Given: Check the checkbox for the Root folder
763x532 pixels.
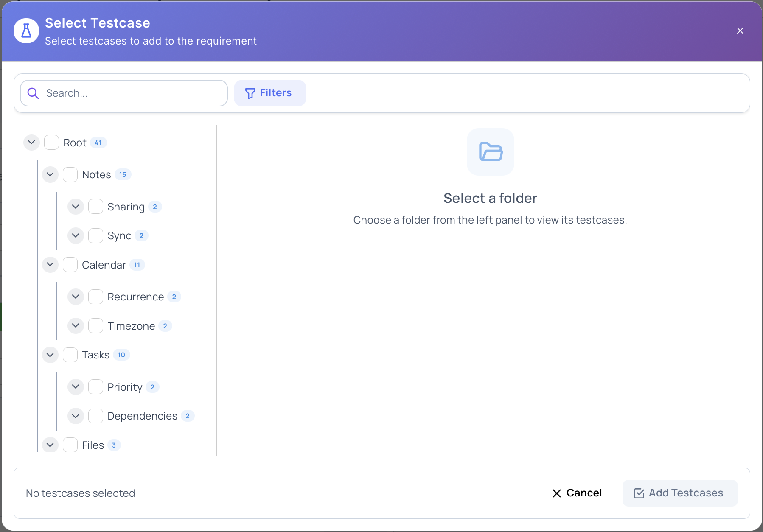Looking at the screenshot, I should (51, 143).
